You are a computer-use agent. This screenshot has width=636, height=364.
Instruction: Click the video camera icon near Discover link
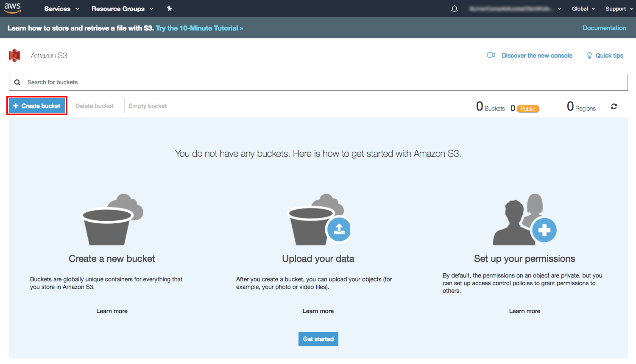[491, 55]
